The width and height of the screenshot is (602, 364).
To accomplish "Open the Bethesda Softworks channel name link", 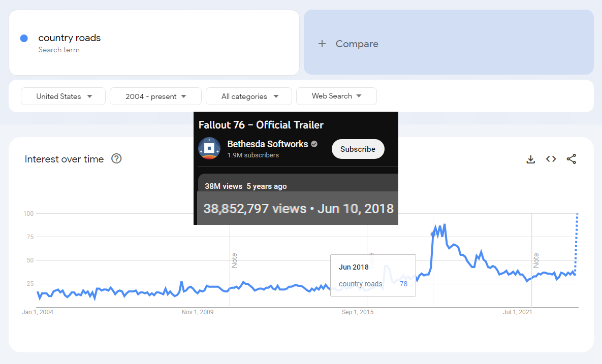I will click(268, 144).
